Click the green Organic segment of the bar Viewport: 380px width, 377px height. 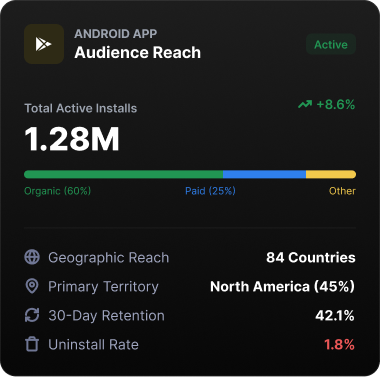coord(123,174)
